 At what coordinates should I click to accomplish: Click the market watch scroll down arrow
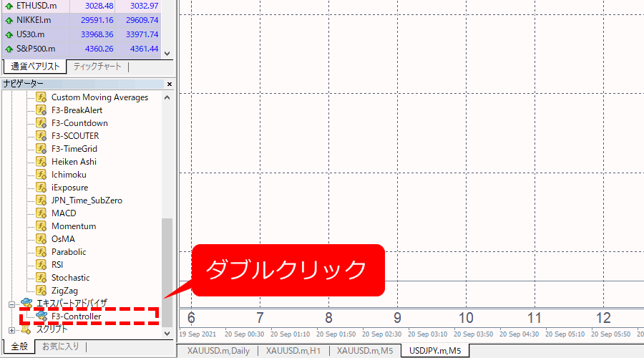(167, 53)
